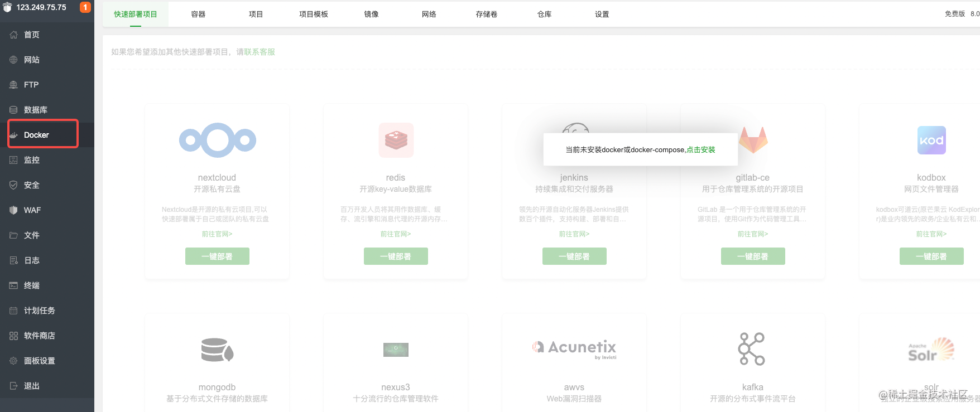This screenshot has width=980, height=412.
Task: Click the mongodb database logo
Action: (217, 350)
